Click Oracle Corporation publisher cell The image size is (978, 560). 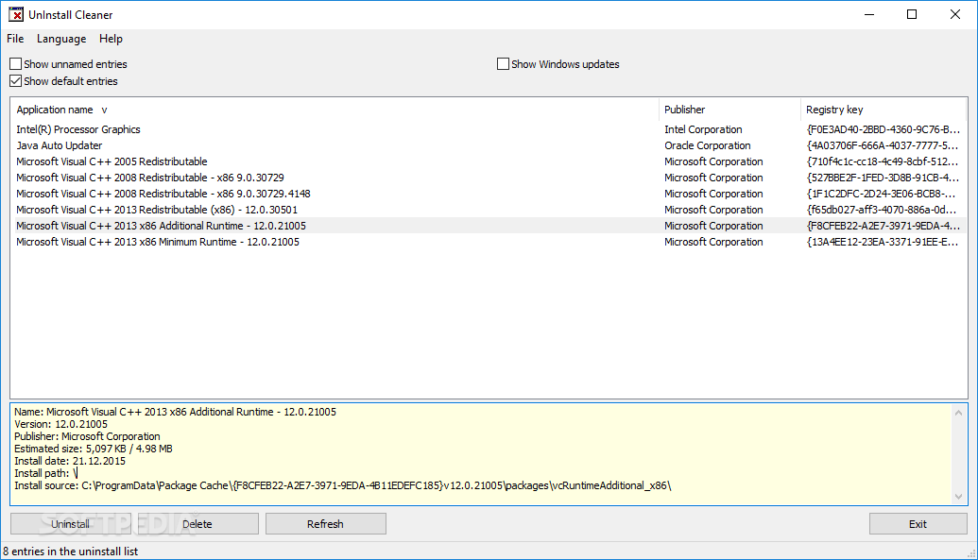click(708, 145)
